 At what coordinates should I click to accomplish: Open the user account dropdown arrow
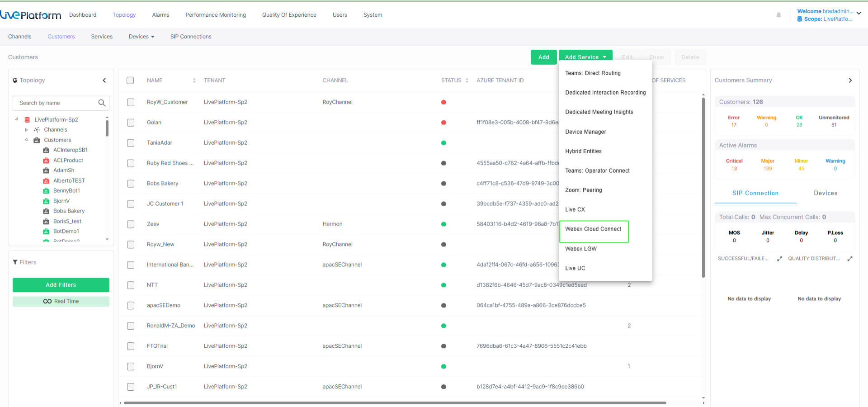pyautogui.click(x=859, y=13)
